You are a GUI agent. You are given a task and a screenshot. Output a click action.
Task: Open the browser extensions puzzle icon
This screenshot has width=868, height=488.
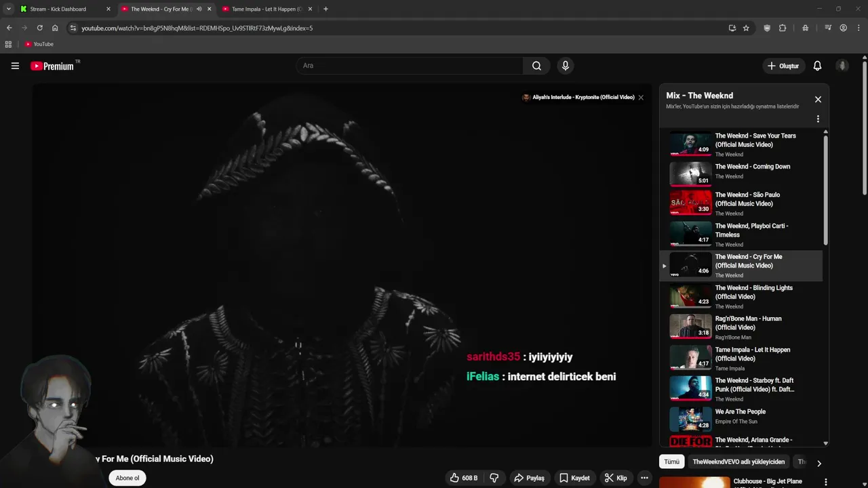point(783,28)
